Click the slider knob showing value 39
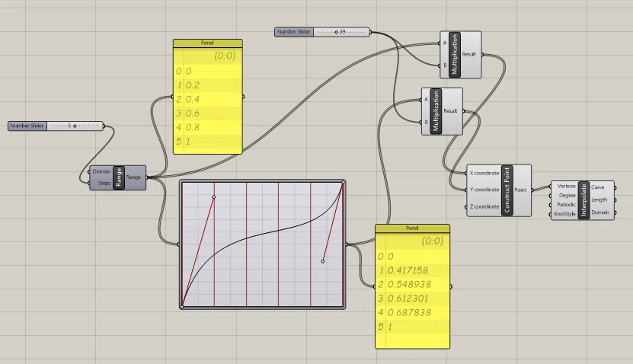 (x=336, y=32)
